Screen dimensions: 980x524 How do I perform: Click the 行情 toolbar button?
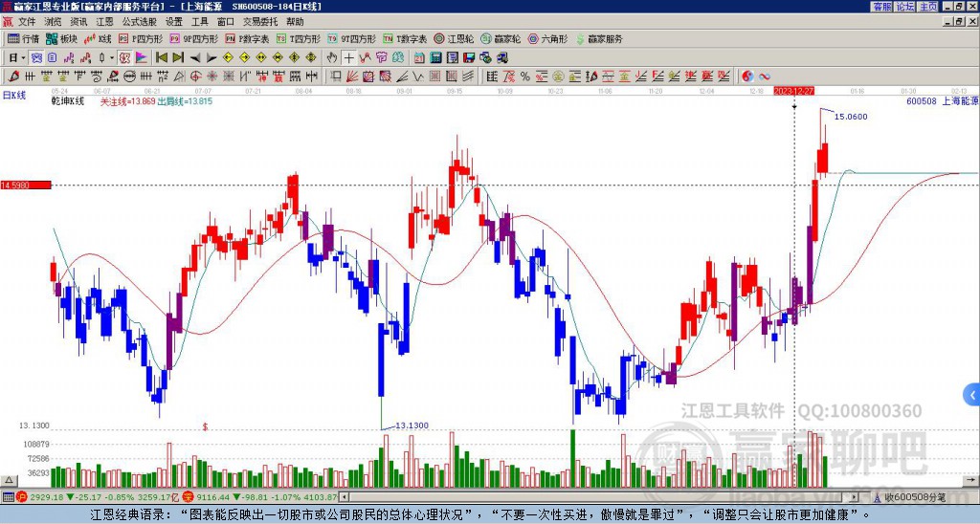tap(23, 38)
